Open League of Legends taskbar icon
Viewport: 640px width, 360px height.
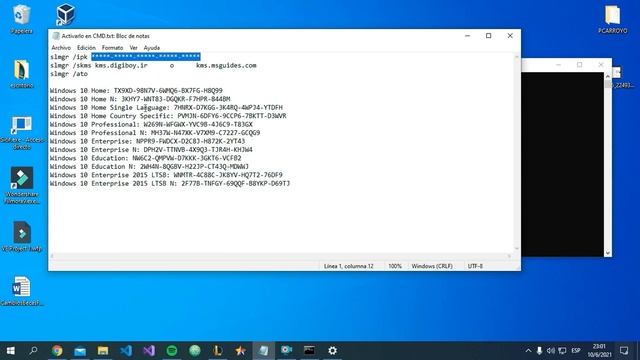coord(218,351)
